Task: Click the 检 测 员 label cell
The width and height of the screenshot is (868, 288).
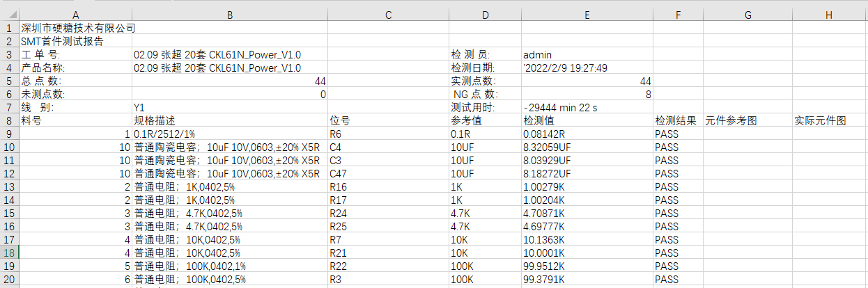Action: [x=485, y=55]
